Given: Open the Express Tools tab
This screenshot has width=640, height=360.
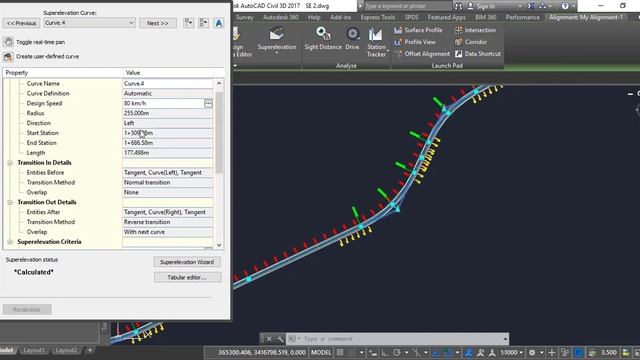Looking at the screenshot, I should (378, 18).
